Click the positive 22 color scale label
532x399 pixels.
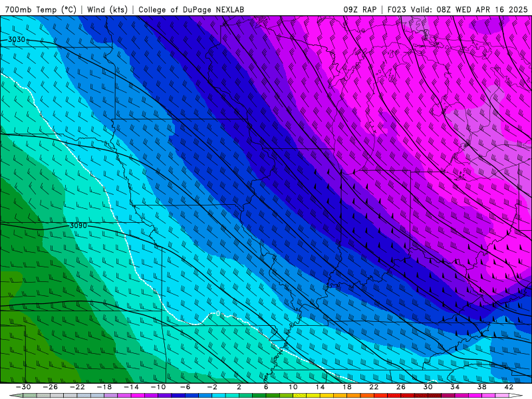[374, 387]
